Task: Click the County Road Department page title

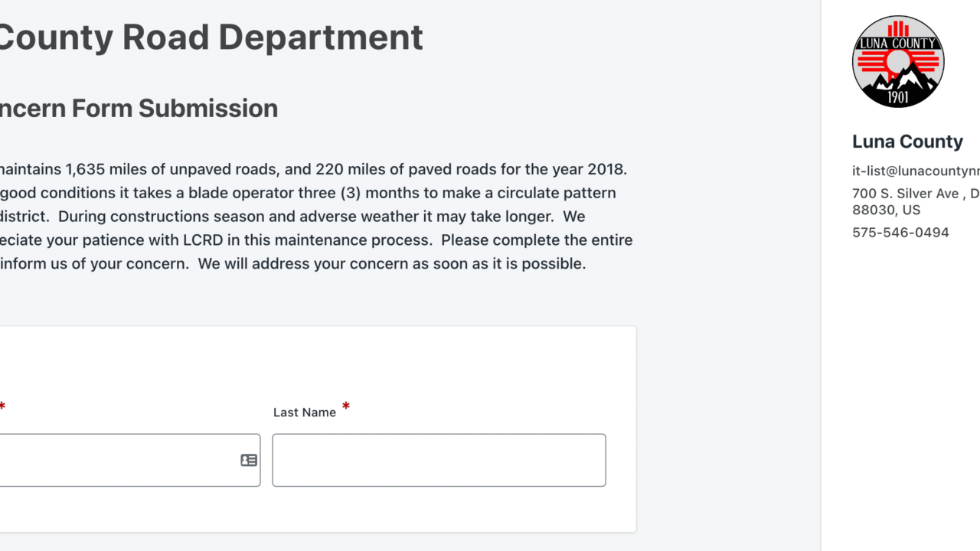Action: click(x=211, y=37)
